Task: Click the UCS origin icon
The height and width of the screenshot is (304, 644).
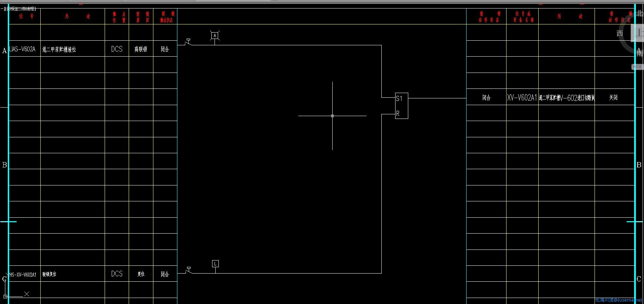Action: pos(5,296)
